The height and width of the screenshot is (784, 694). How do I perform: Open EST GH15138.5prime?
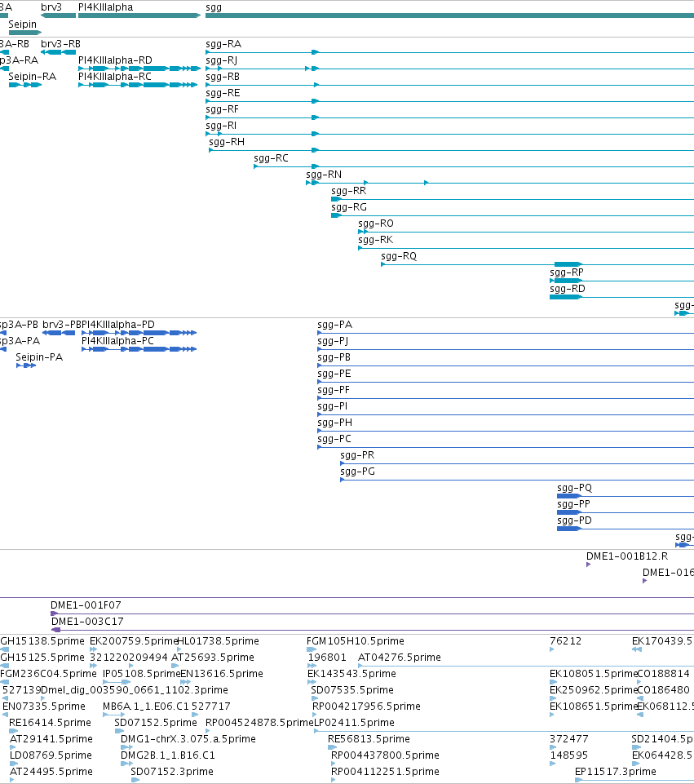tap(42, 641)
